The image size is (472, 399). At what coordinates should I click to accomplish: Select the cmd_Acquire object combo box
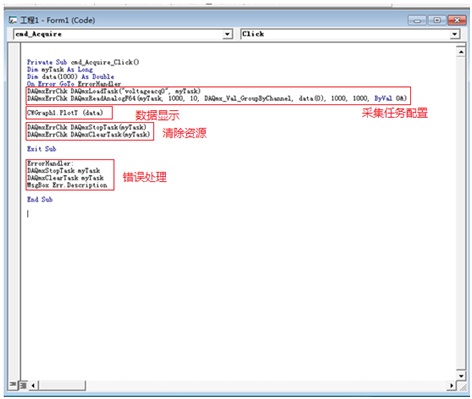pos(123,34)
